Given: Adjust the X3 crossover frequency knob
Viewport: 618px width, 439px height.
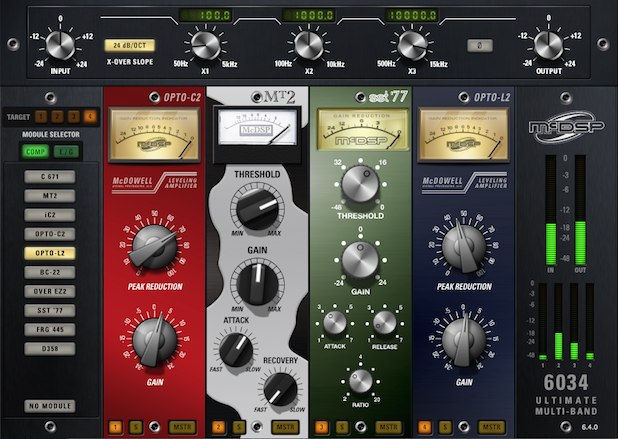Looking at the screenshot, I should pos(412,46).
